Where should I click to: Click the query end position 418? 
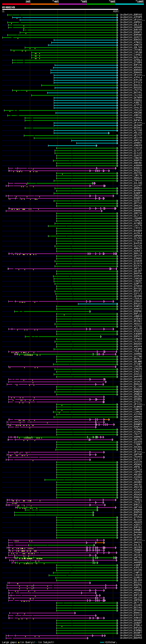pos(115,11)
